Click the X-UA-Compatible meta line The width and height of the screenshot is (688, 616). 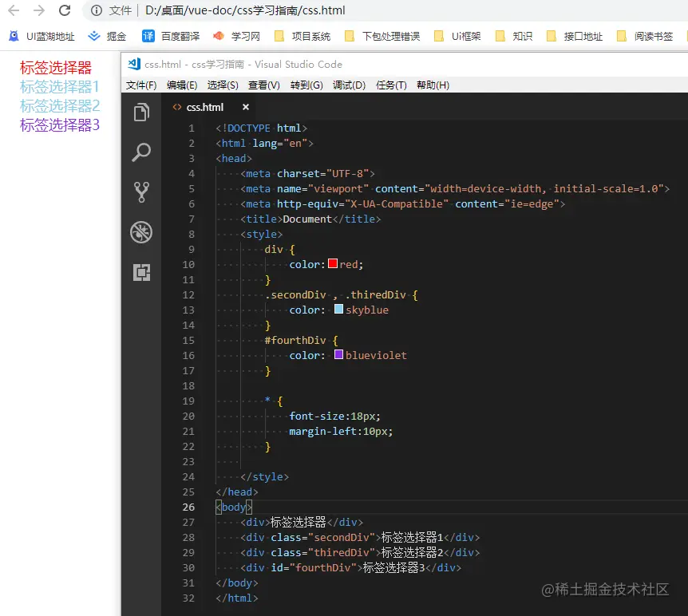pyautogui.click(x=403, y=203)
